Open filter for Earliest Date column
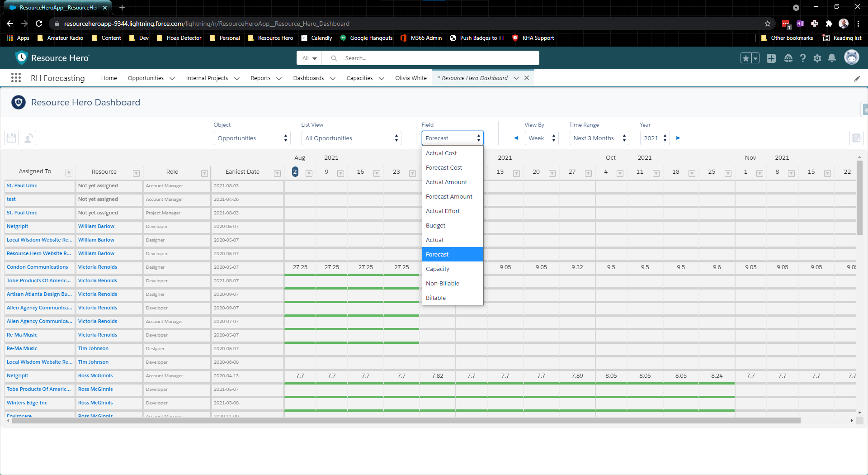868x475 pixels. click(277, 173)
